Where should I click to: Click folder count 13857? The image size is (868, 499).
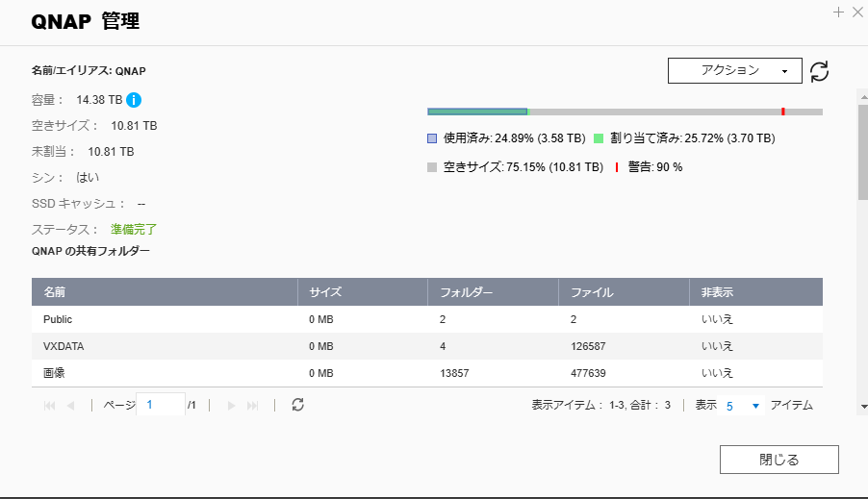[454, 373]
